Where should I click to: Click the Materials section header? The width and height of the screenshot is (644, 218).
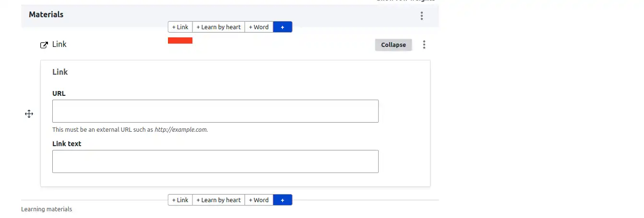coord(46,15)
